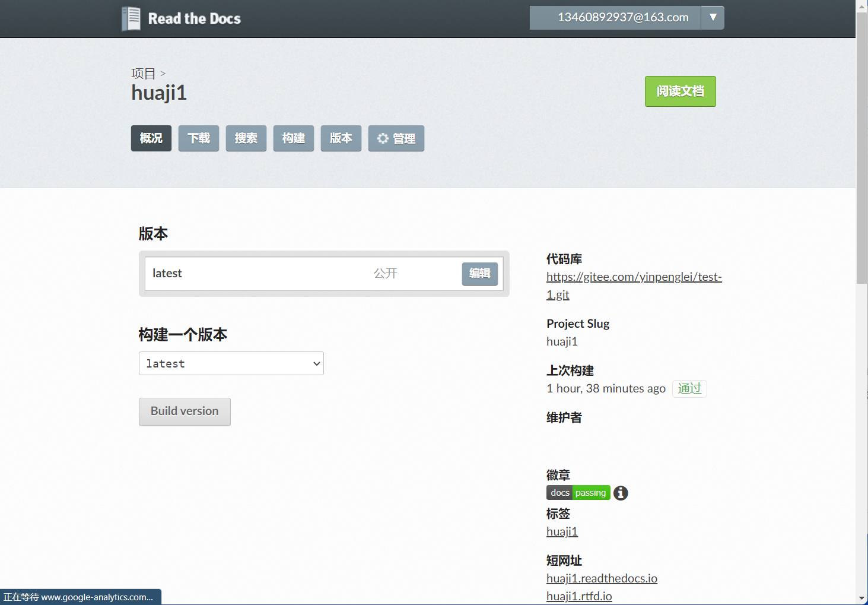Click the scrollbar up arrow
868x605 pixels.
coord(862,5)
